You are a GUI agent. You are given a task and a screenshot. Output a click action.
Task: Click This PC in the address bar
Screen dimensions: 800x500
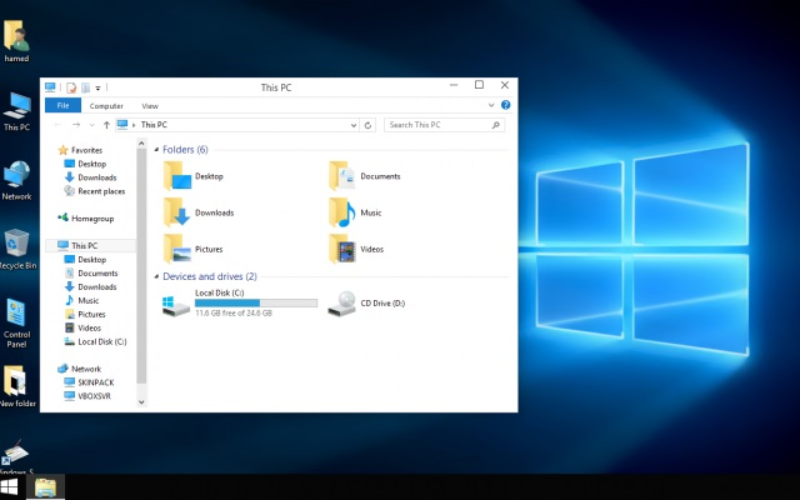click(154, 124)
